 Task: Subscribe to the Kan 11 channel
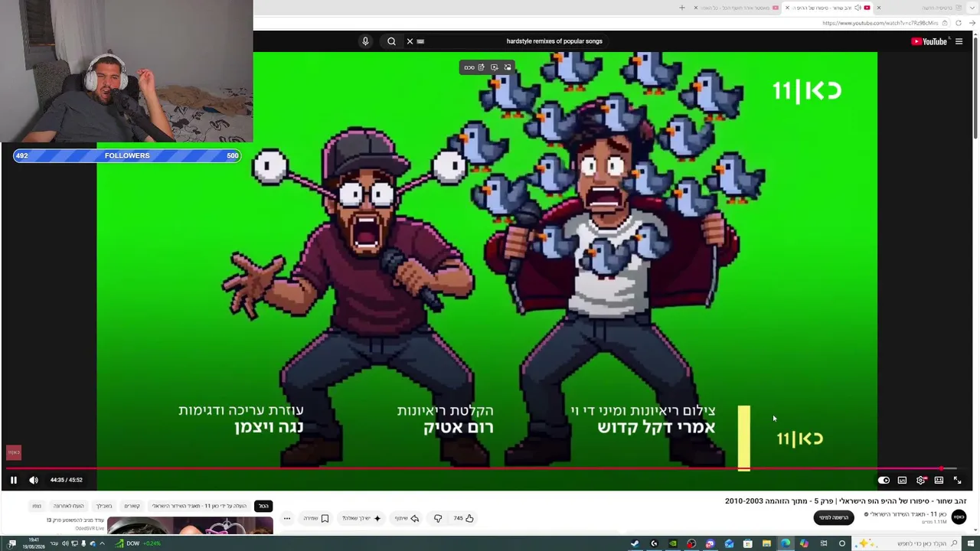[x=834, y=517]
